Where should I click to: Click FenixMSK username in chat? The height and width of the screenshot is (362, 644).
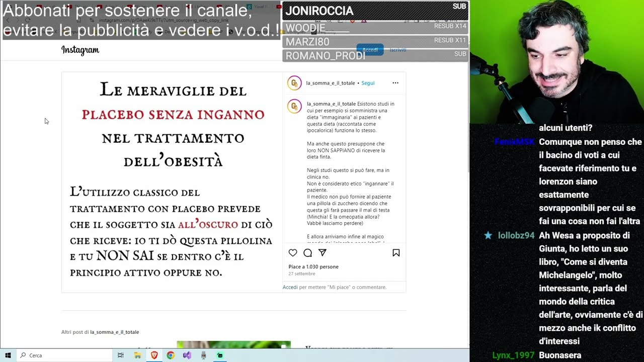[514, 142]
